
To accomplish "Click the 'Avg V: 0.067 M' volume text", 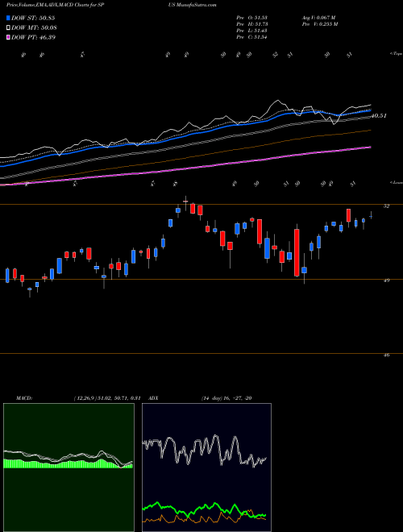I will 318,18.
